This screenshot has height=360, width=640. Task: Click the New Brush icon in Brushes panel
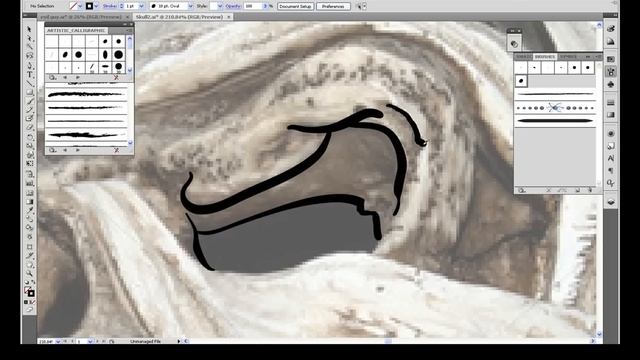coord(577,190)
